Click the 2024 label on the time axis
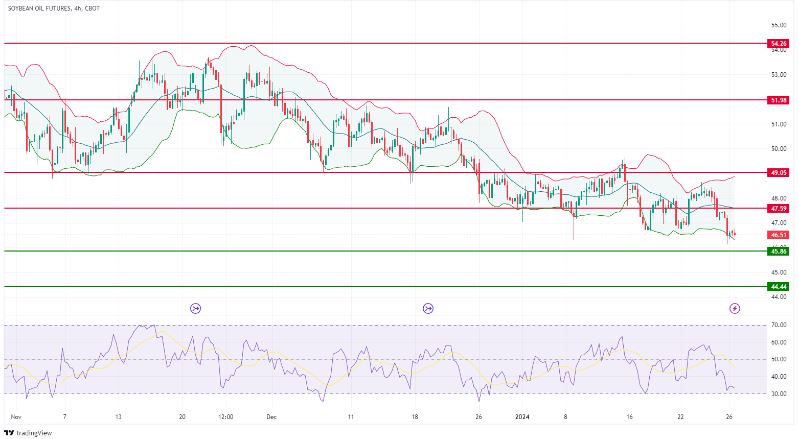 point(522,414)
